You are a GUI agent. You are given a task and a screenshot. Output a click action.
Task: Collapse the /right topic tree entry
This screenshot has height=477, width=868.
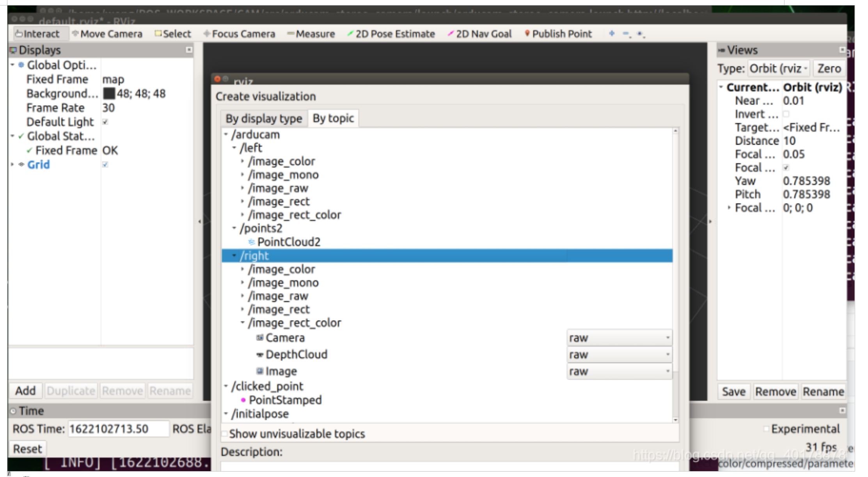(x=234, y=256)
